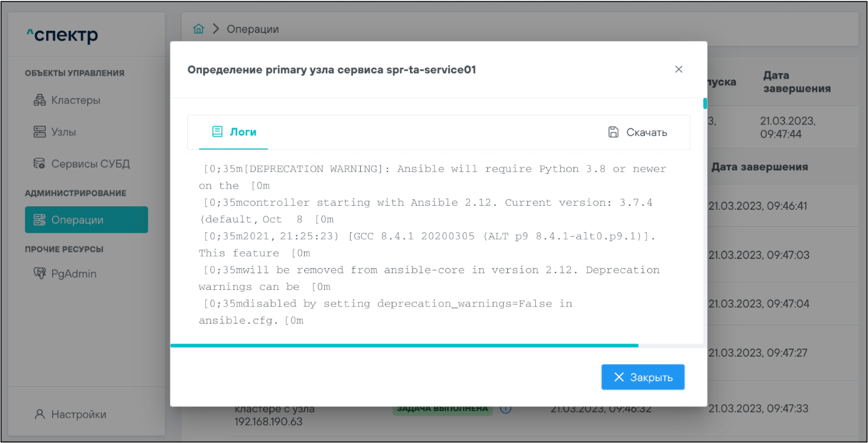Click the Дата завершения column header
Image resolution: width=868 pixels, height=443 pixels.
(759, 167)
